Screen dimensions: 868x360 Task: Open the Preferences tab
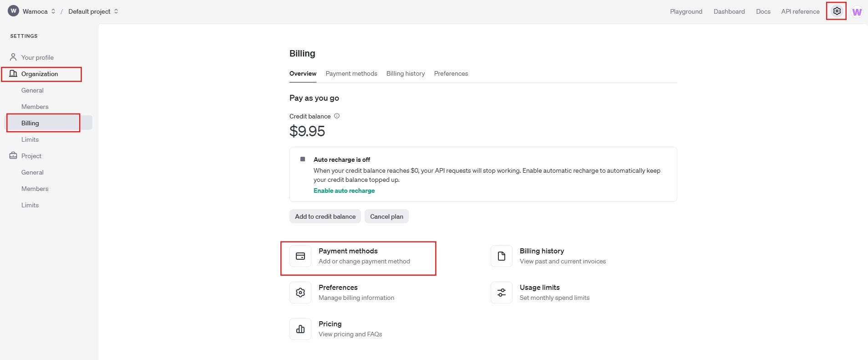coord(451,73)
